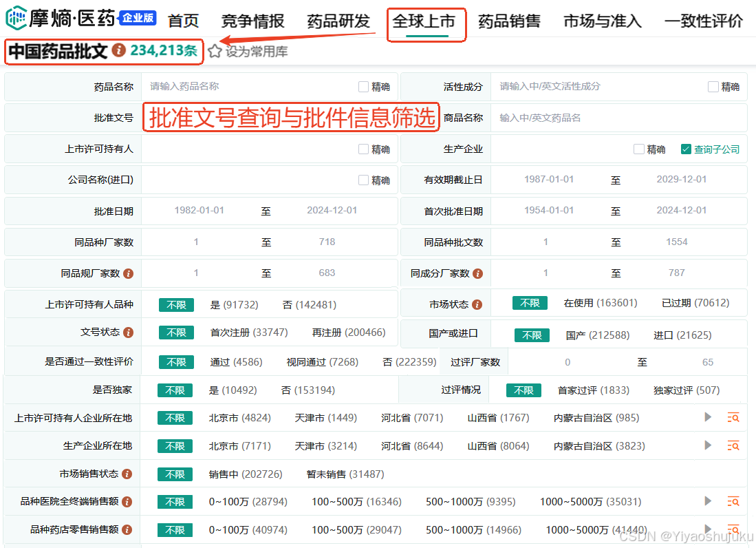Image resolution: width=756 pixels, height=548 pixels.
Task: Filter by 在使用 (163601)
Action: pyautogui.click(x=601, y=303)
